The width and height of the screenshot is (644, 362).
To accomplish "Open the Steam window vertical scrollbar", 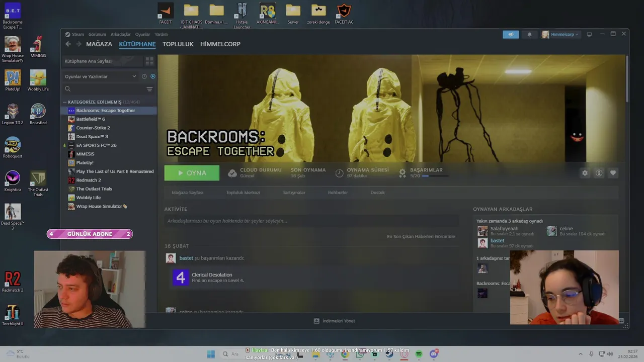I will [x=627, y=78].
